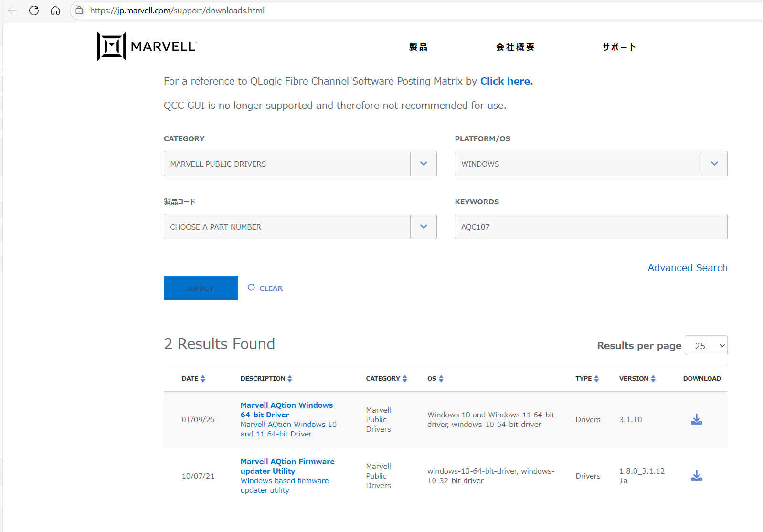763x532 pixels.
Task: Open Category dropdown Marvell Public Drivers
Action: (300, 164)
